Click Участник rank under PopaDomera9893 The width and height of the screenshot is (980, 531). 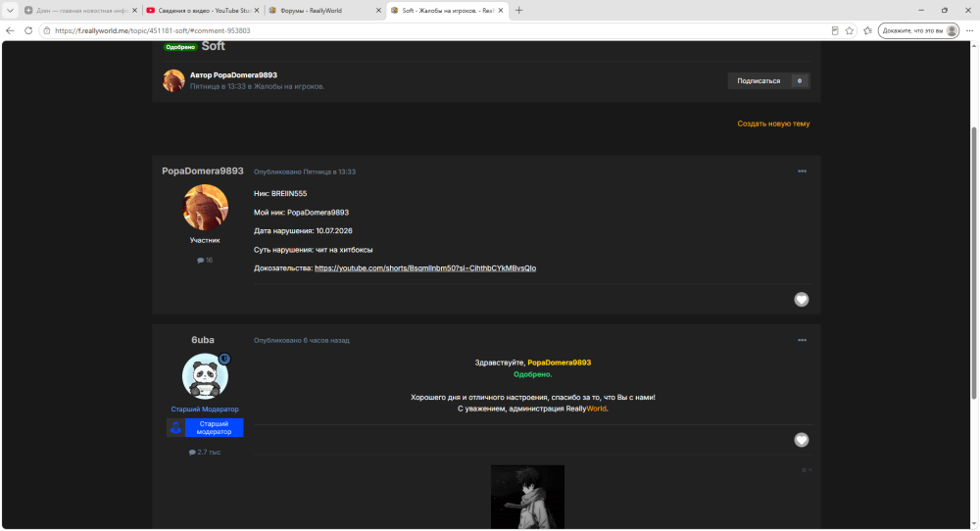tap(205, 240)
